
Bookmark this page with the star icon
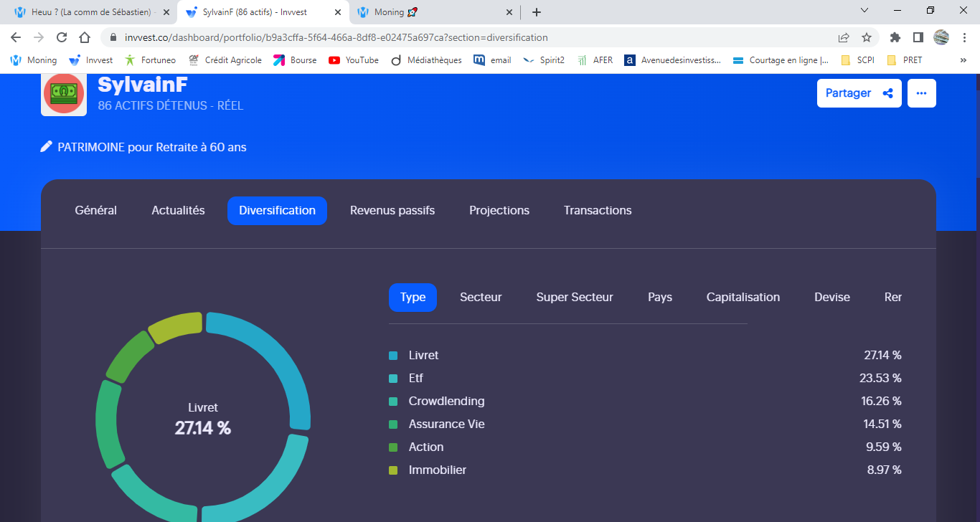pos(867,37)
